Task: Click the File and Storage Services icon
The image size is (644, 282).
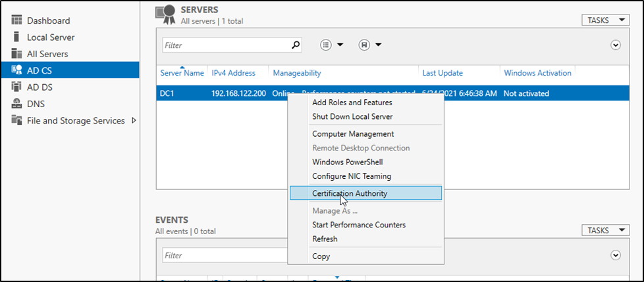Action: [17, 120]
